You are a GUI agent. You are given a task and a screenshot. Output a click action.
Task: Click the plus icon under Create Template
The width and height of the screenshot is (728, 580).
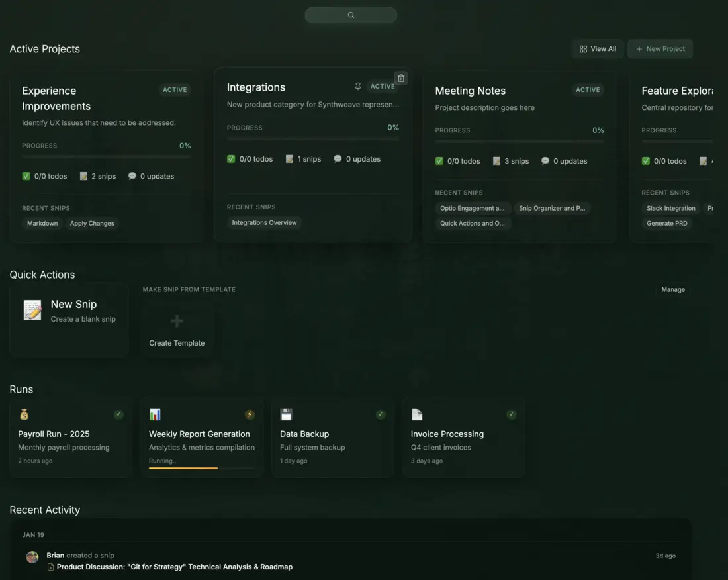pyautogui.click(x=177, y=321)
